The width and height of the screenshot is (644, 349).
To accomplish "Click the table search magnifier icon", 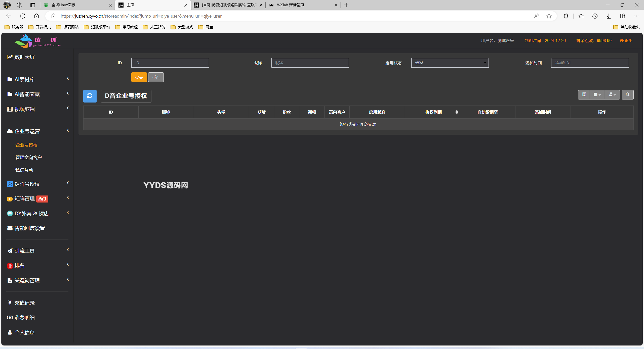I will point(627,95).
